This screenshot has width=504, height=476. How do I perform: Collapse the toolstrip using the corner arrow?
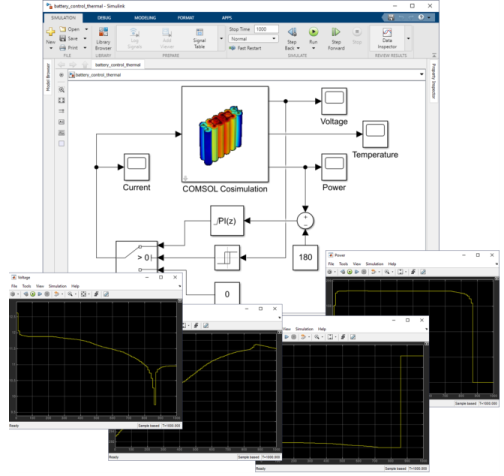click(x=434, y=55)
